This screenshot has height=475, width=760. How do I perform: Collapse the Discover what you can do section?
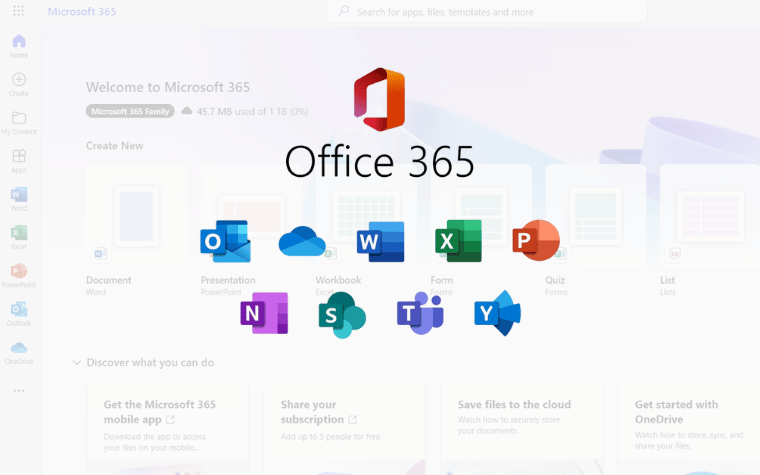pos(76,363)
